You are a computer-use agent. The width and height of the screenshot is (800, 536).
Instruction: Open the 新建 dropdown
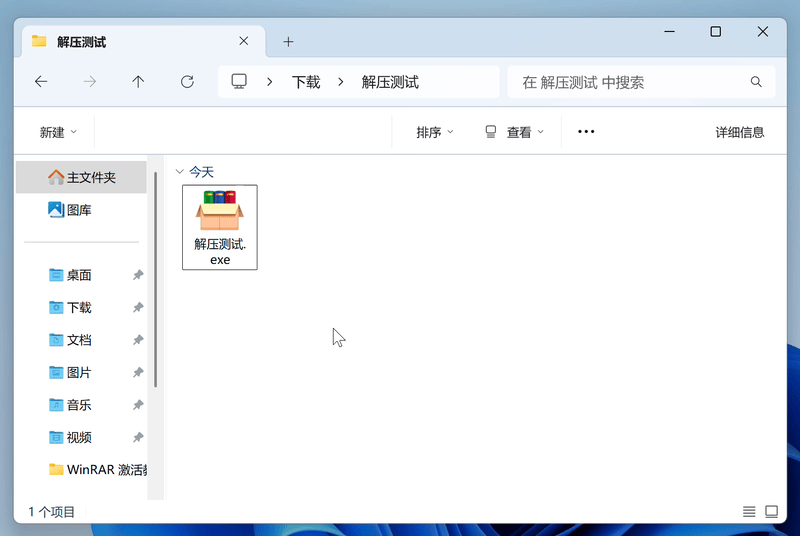tap(58, 132)
